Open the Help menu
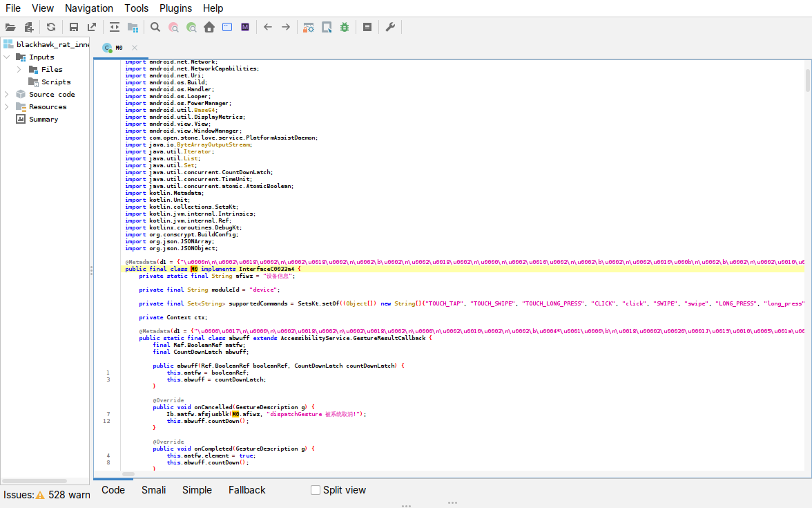This screenshot has height=508, width=812. [213, 8]
